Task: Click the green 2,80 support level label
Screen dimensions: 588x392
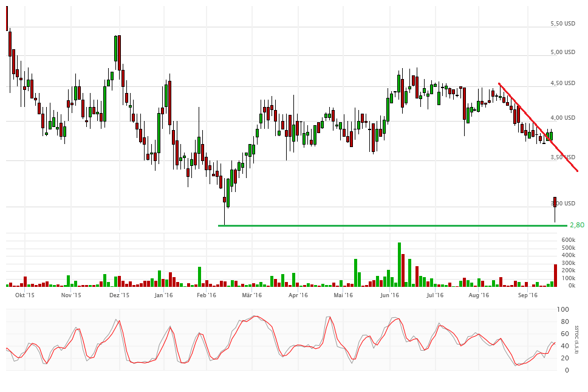Action: point(576,225)
